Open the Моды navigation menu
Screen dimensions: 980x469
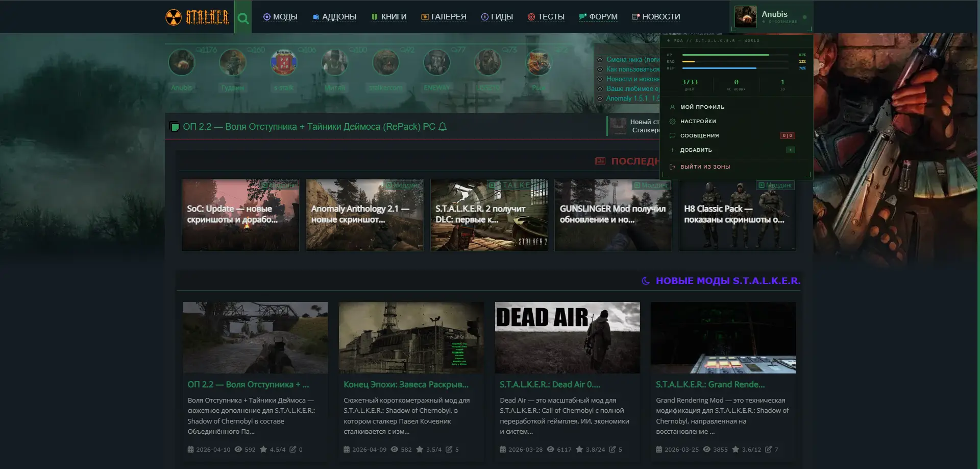(280, 17)
